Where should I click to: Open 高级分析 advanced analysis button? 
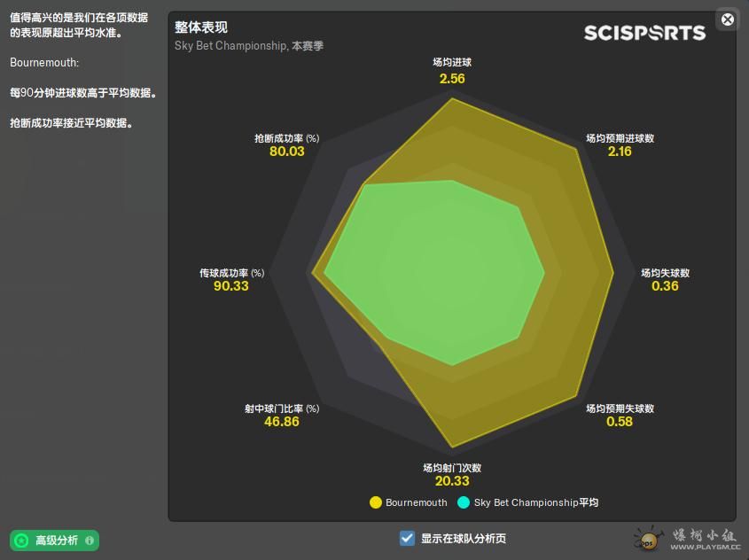[54, 541]
